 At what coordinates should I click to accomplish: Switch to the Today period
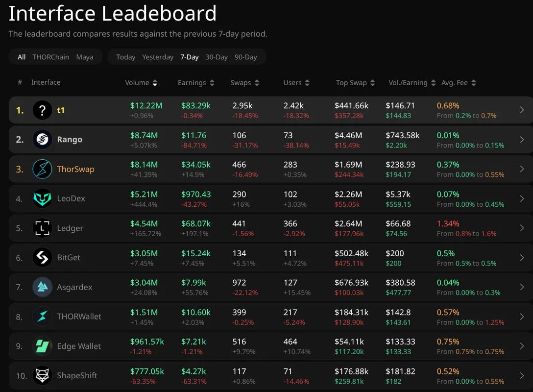coord(126,57)
